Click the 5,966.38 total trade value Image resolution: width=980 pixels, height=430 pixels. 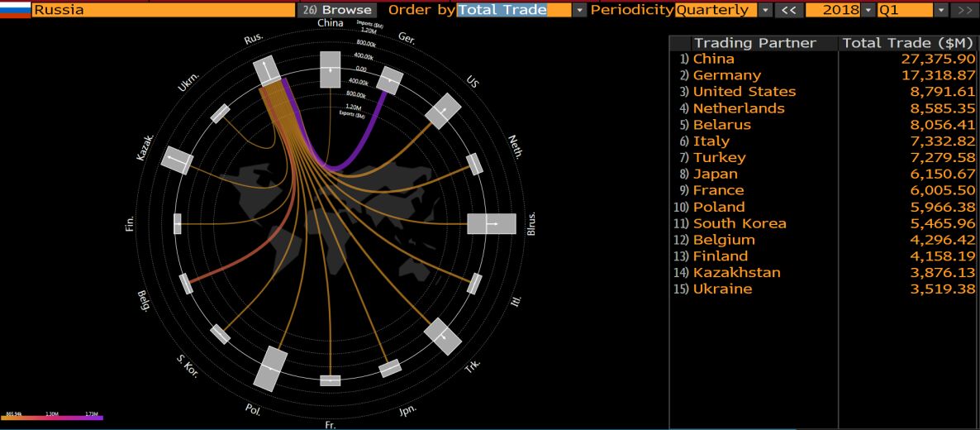pos(942,207)
